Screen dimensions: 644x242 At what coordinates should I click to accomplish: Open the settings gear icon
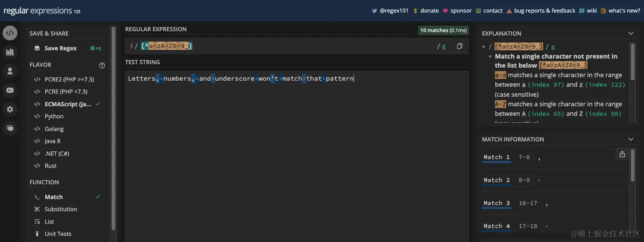10,109
